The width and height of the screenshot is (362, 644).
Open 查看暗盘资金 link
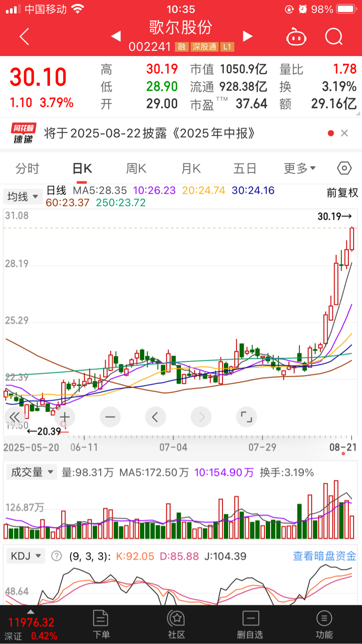click(x=324, y=556)
